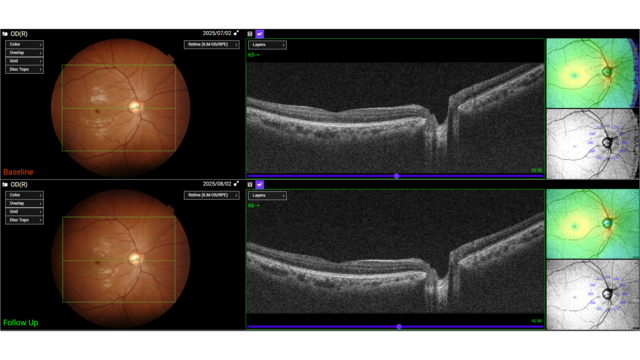
Task: Click the follow-up B-scan slider handle
Action: tap(399, 327)
